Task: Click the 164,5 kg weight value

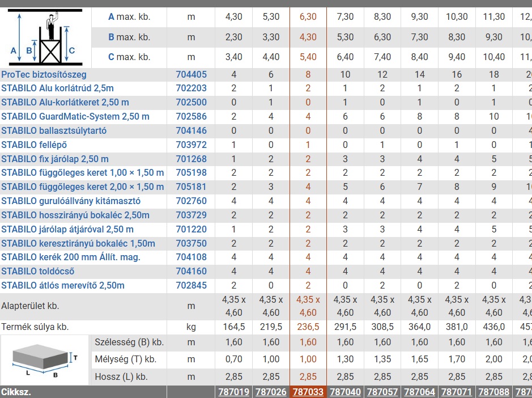Action: click(234, 327)
